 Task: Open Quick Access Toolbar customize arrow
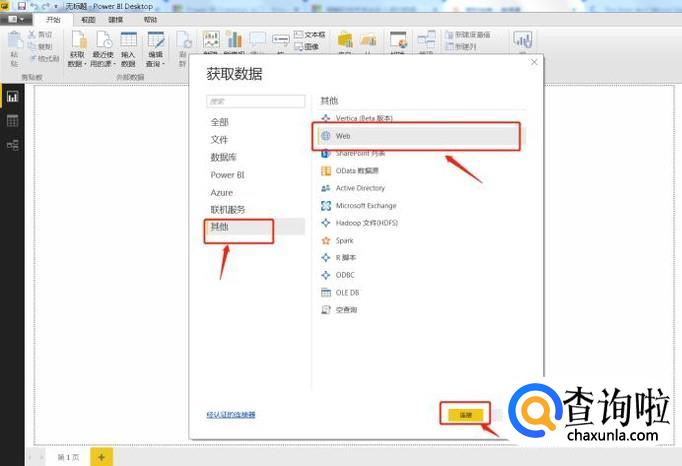[56, 7]
